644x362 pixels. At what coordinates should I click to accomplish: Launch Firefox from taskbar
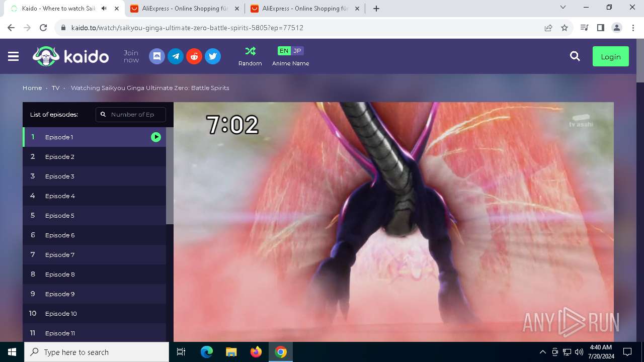(x=256, y=352)
